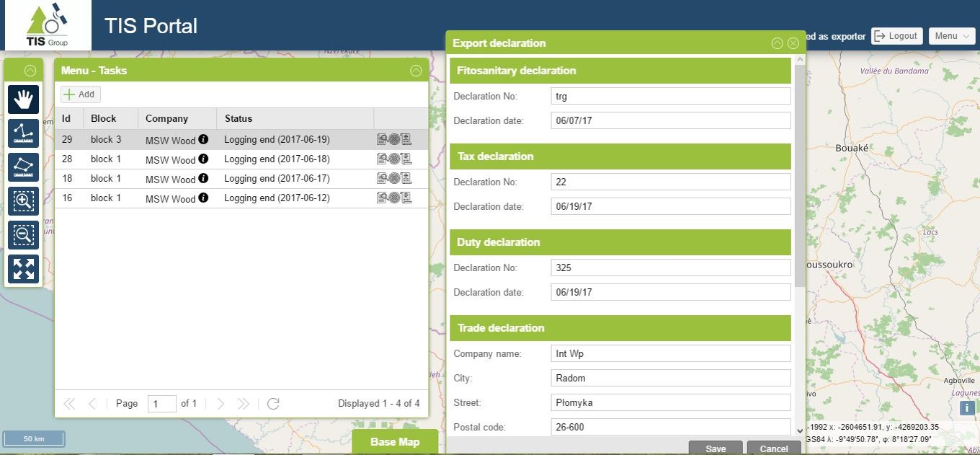980x455 pixels.
Task: Click the Save button
Action: [716, 448]
